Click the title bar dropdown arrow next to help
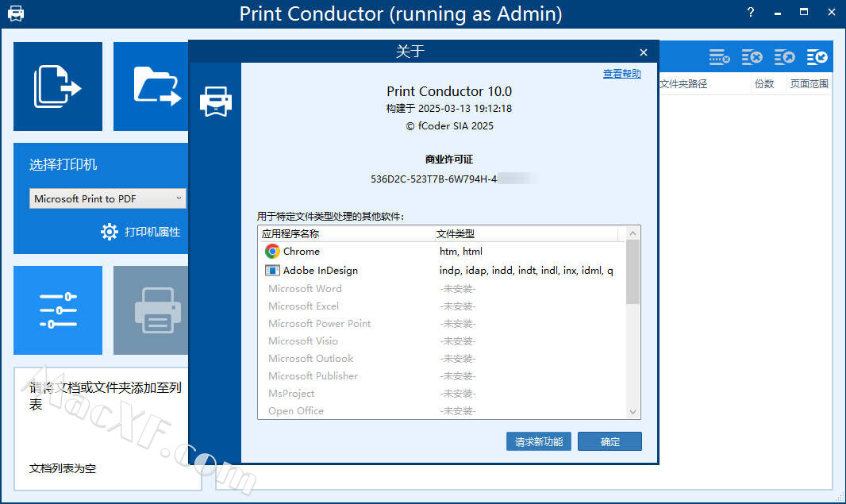This screenshot has height=504, width=846. tap(778, 13)
